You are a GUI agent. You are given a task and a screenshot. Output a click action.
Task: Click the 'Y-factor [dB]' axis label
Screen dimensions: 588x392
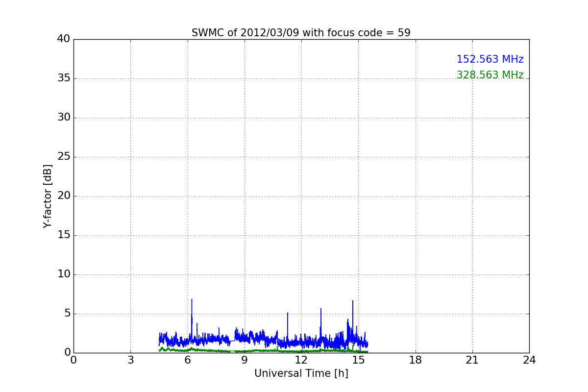coord(48,196)
